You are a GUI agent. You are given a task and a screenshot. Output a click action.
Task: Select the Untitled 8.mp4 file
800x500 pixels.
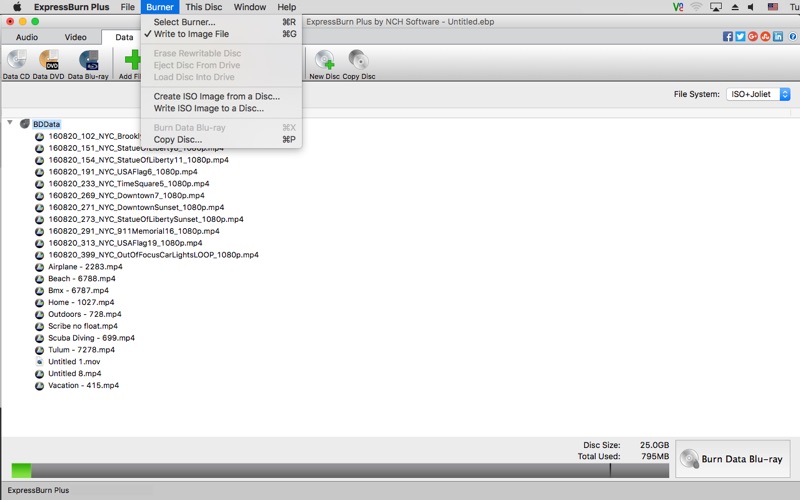click(x=74, y=373)
